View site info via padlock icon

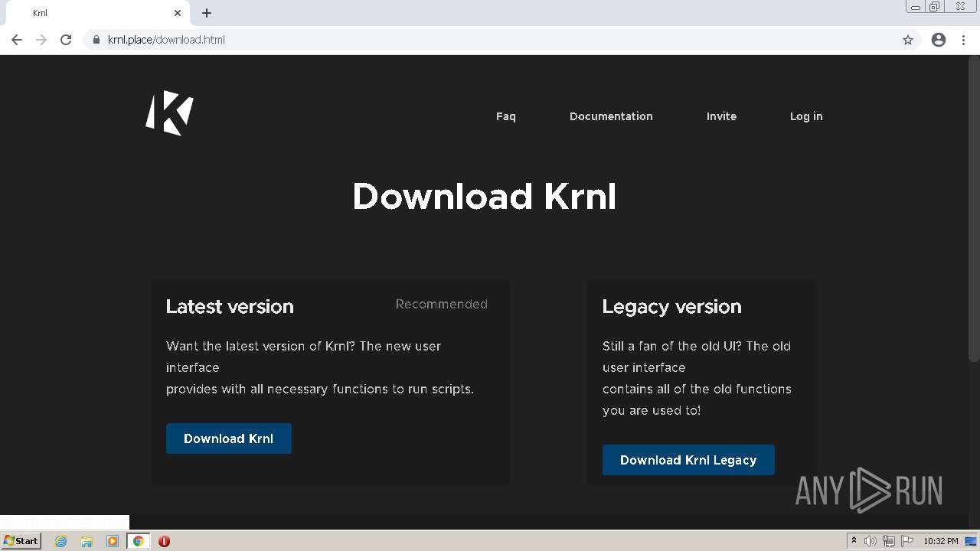tap(96, 40)
